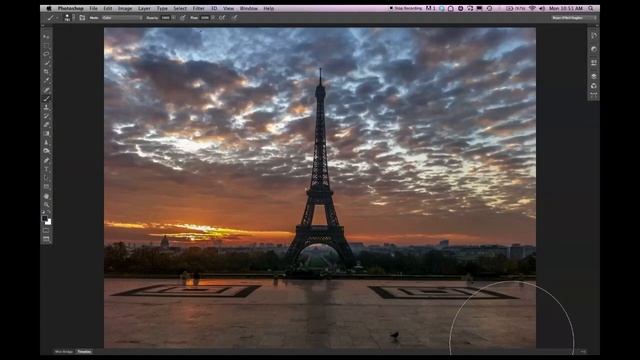This screenshot has width=640, height=360.
Task: Select the Path Selection tool
Action: 46,178
